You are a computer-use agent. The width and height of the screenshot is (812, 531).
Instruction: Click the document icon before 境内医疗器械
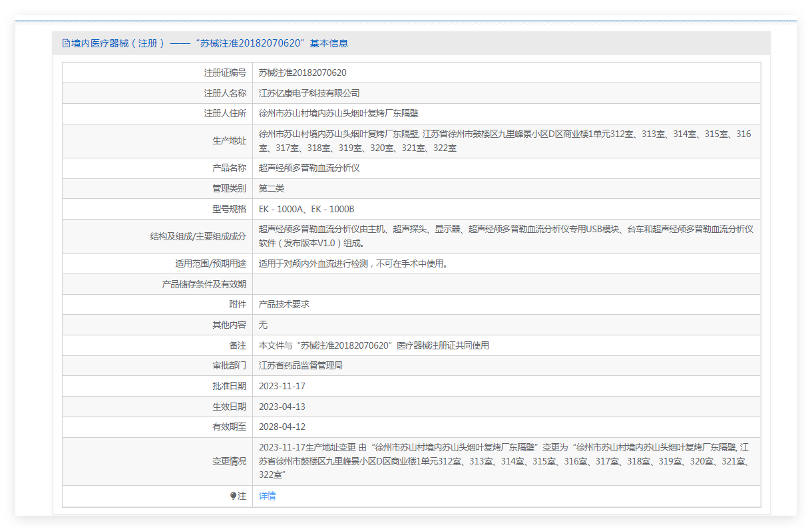tap(66, 43)
